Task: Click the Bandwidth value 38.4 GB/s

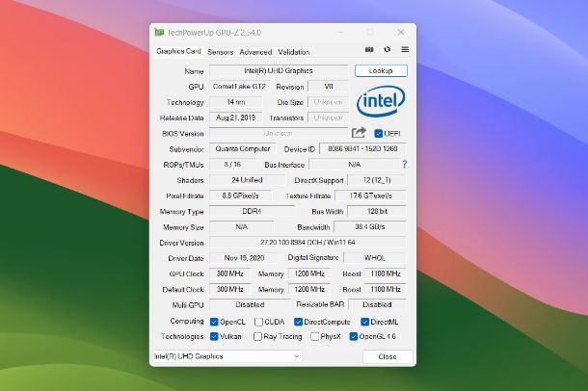Action: [370, 227]
